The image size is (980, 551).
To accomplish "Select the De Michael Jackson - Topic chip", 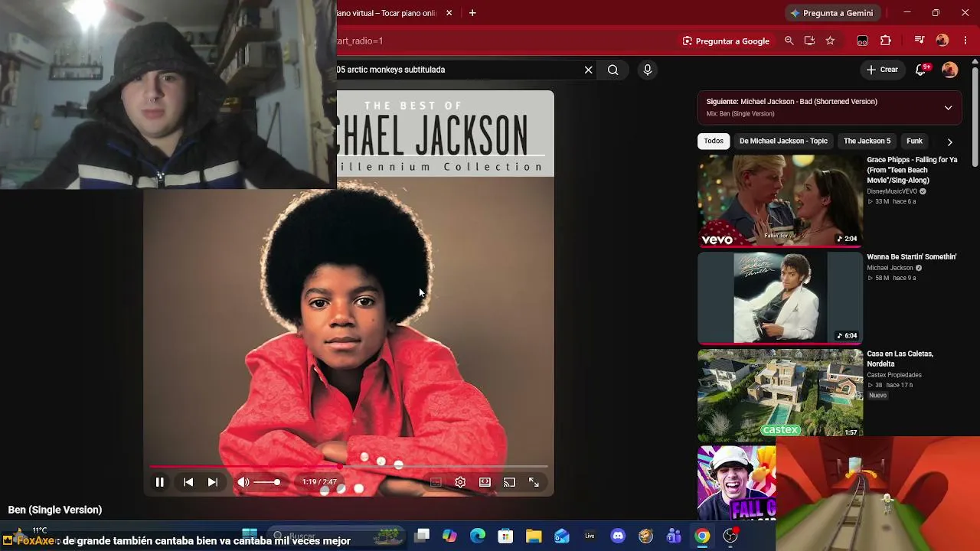I will pyautogui.click(x=783, y=141).
